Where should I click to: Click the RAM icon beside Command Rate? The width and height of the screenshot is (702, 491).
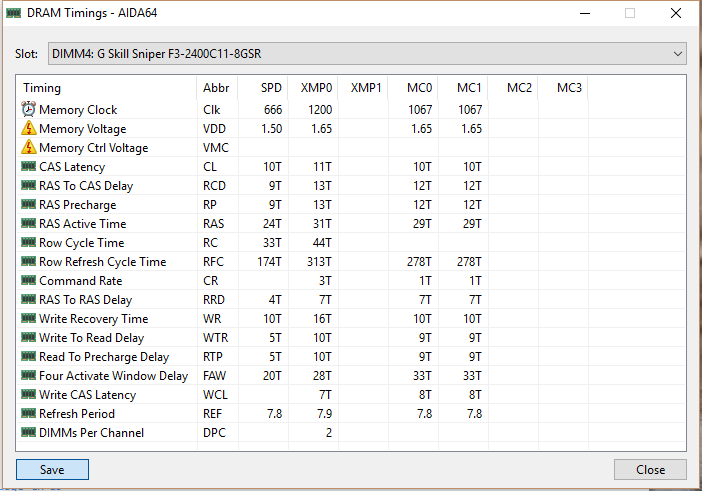pos(29,281)
